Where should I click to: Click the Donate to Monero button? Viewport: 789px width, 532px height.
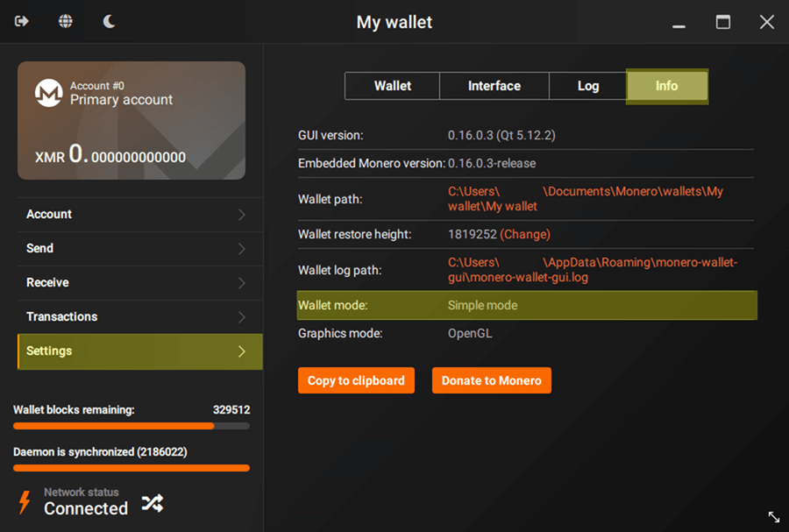coord(492,380)
